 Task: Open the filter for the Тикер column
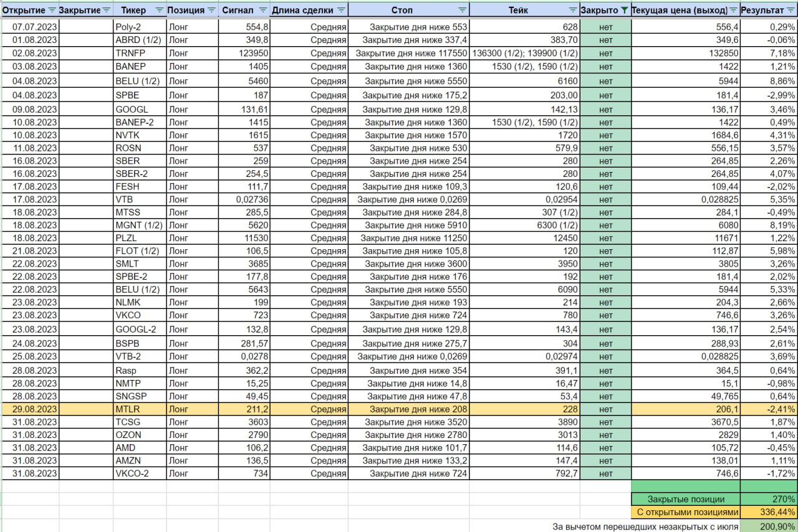(x=159, y=11)
